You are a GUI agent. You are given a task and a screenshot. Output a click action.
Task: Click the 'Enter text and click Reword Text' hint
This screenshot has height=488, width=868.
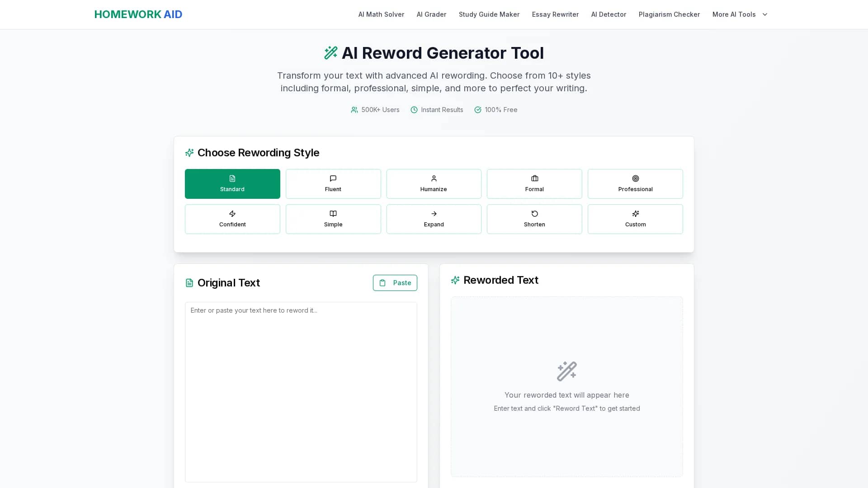567,408
